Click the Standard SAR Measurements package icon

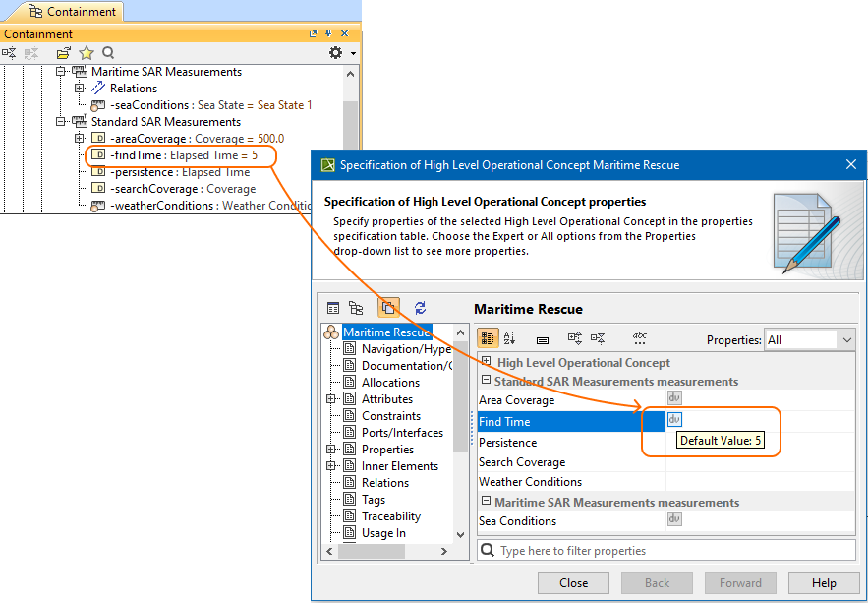pyautogui.click(x=80, y=121)
